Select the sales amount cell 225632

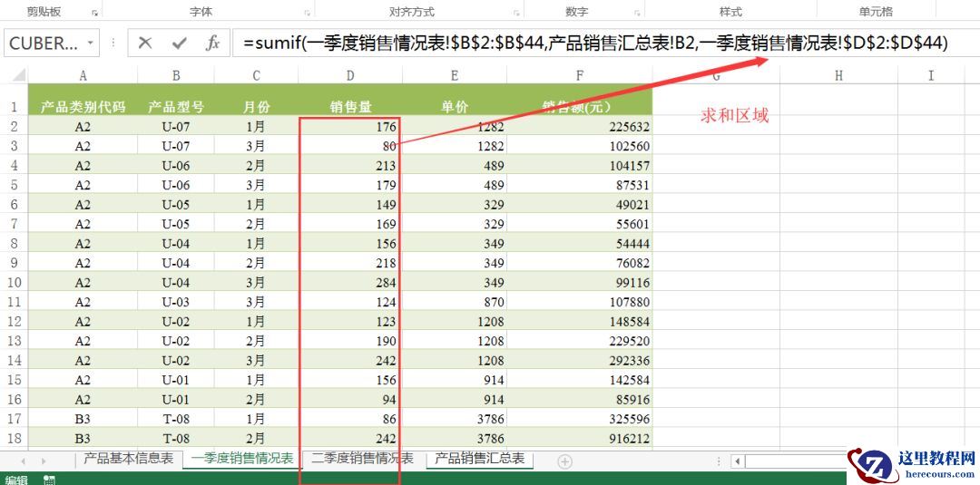coord(579,127)
